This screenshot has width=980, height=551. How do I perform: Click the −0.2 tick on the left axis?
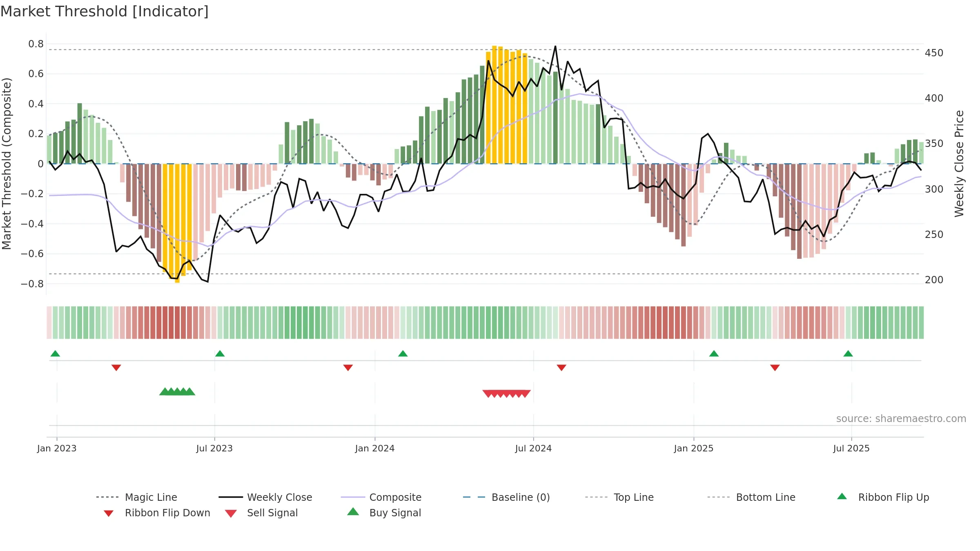click(32, 193)
